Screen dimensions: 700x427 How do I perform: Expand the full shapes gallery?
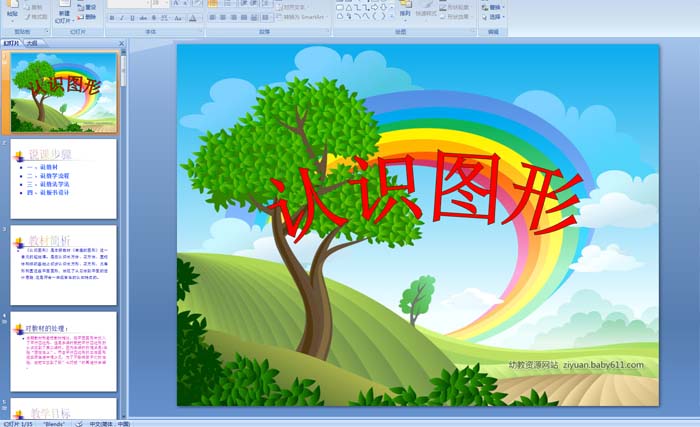[392, 17]
